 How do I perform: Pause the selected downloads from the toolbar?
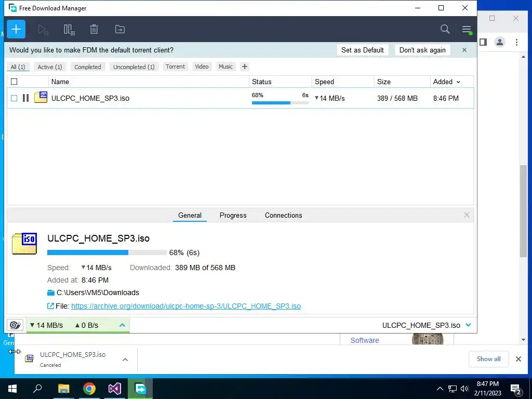pos(69,30)
